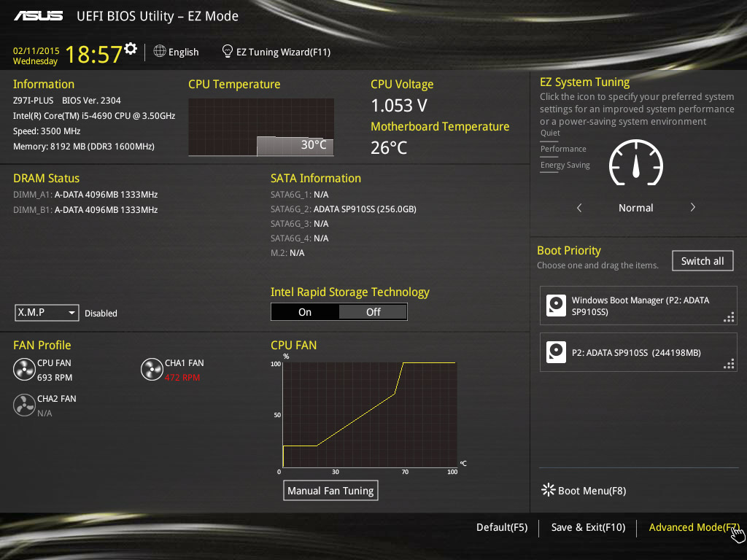This screenshot has width=747, height=560.
Task: Click DIMM_B1 A-DATA 4096MB entry
Action: (85, 209)
